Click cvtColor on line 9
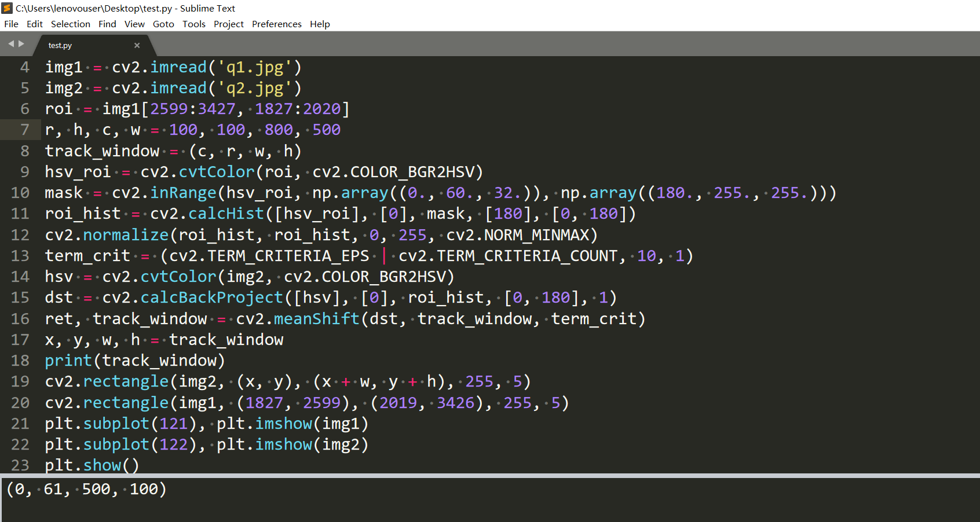Image resolution: width=980 pixels, height=522 pixels. point(217,172)
